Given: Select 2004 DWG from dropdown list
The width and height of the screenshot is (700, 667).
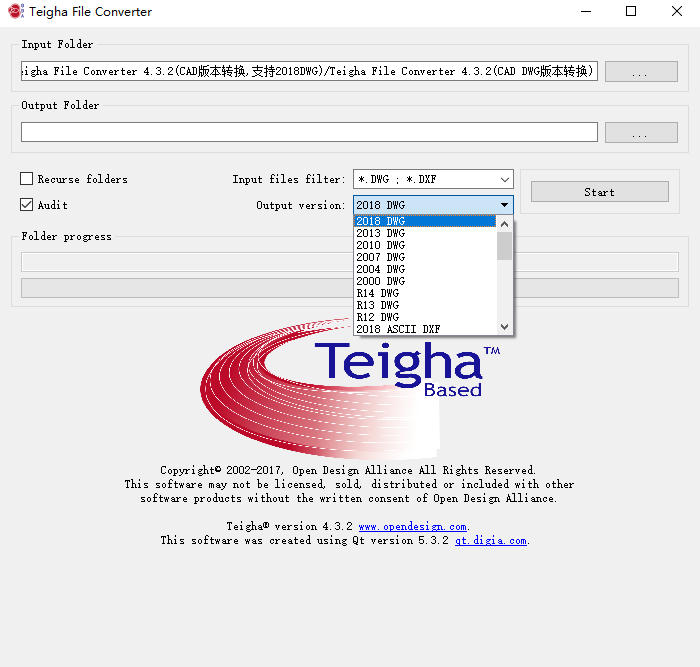Looking at the screenshot, I should click(425, 269).
